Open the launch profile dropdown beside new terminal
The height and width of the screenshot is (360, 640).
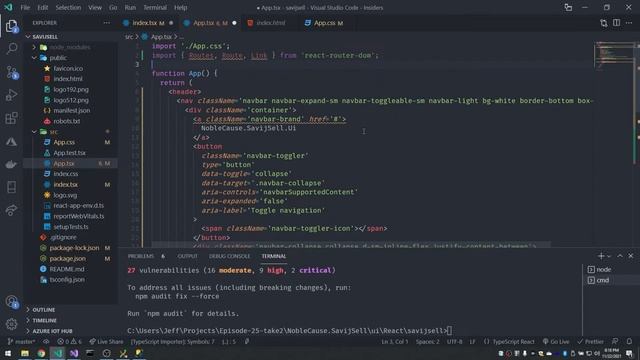(609, 256)
